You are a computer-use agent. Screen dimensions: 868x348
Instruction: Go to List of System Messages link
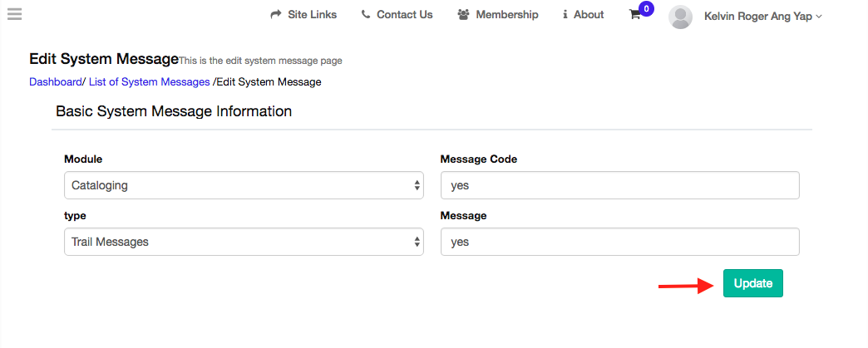point(149,81)
